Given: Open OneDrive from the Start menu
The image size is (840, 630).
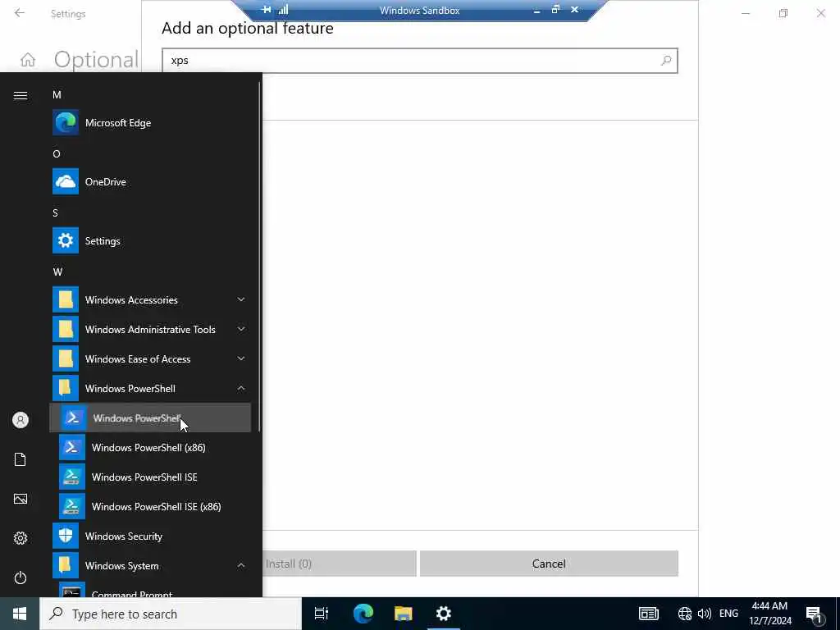Looking at the screenshot, I should coord(150,181).
